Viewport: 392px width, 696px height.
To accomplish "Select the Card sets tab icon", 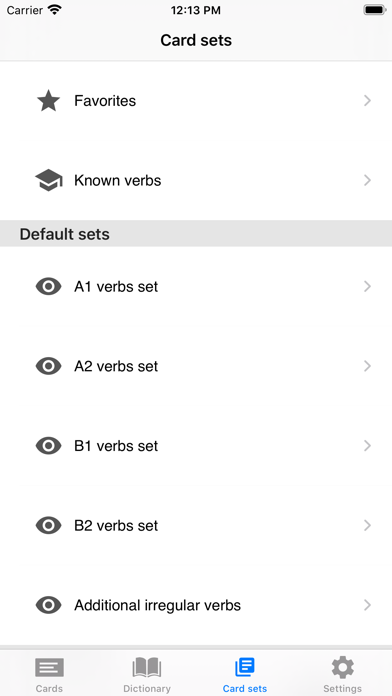I will 245,668.
